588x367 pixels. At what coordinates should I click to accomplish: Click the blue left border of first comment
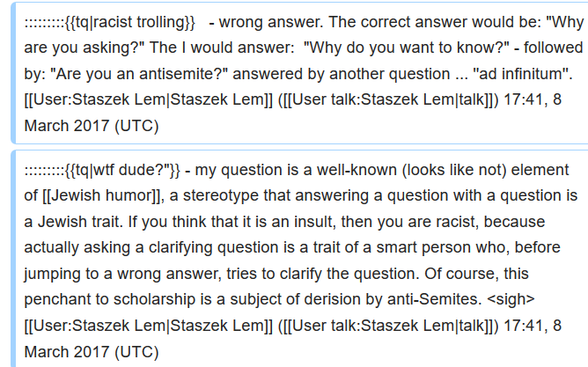[x=13, y=73]
